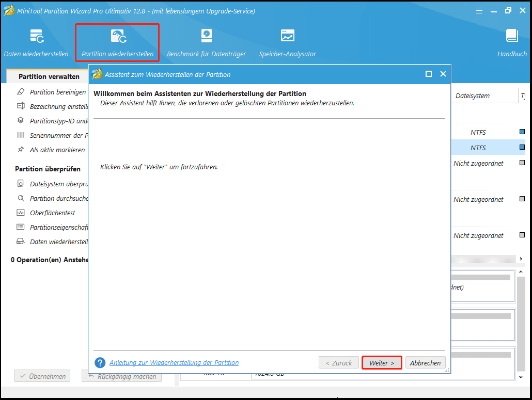The width and height of the screenshot is (532, 400).
Task: Click disk map scrollbar up arrow
Action: point(521,272)
